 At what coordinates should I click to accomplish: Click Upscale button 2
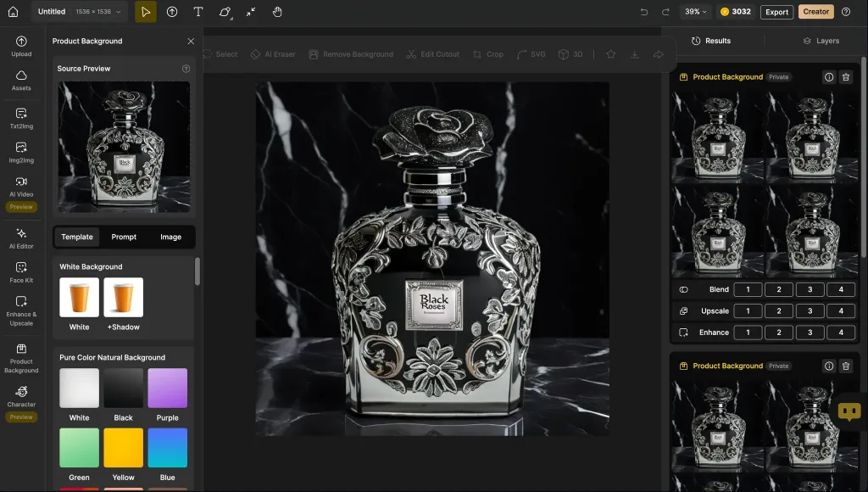(x=779, y=310)
